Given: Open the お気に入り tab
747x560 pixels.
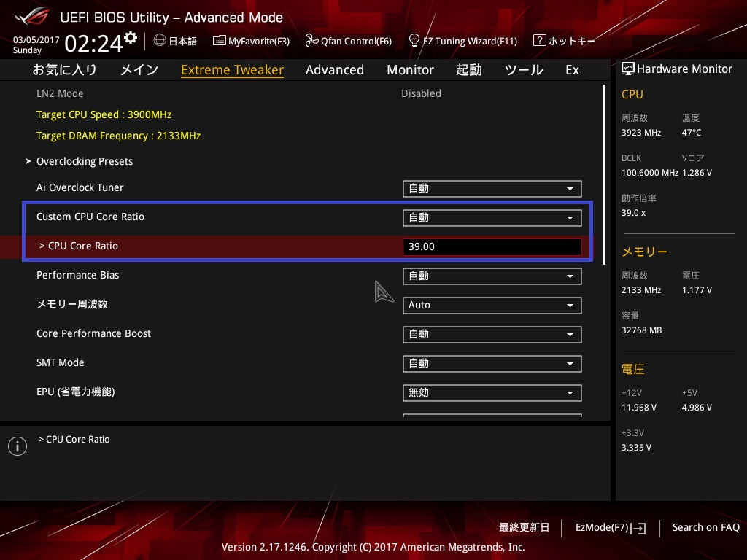Looking at the screenshot, I should [x=64, y=70].
